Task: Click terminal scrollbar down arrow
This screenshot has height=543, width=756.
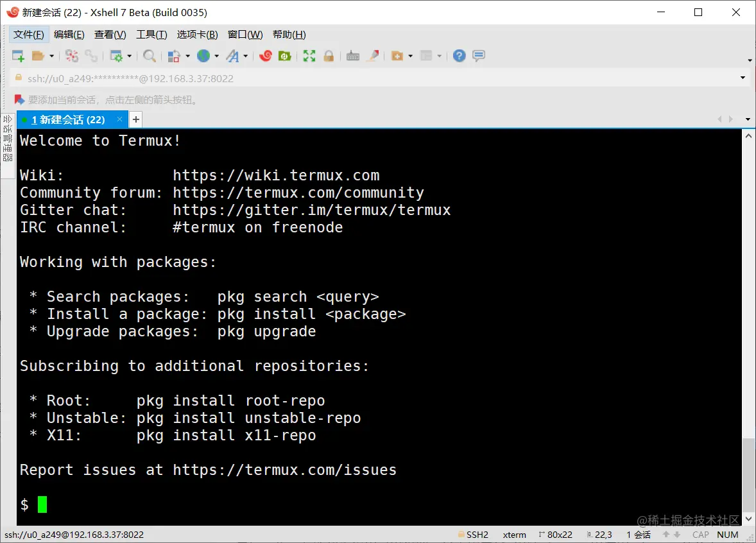Action: click(x=748, y=519)
